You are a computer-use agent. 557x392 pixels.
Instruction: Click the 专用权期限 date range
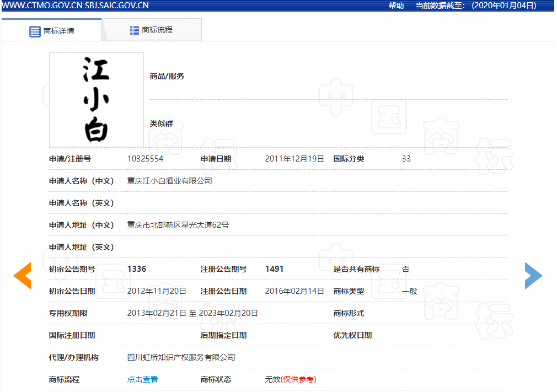tap(191, 313)
